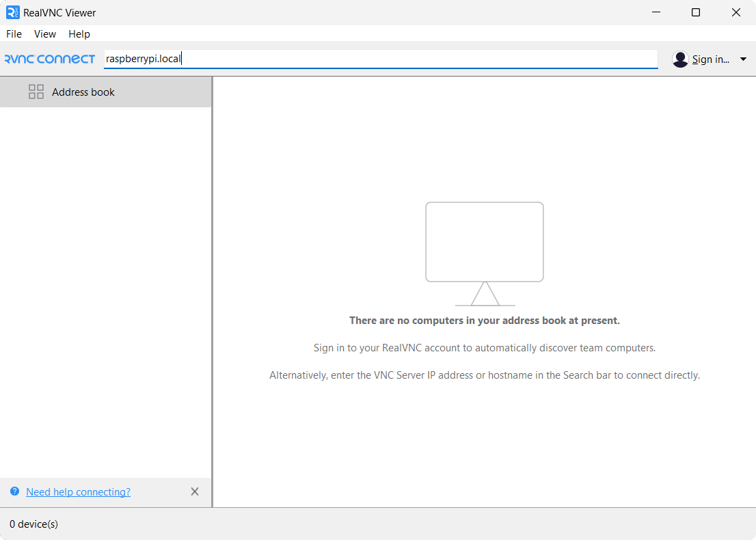Click the 0 device(s) status bar text

[x=33, y=524]
